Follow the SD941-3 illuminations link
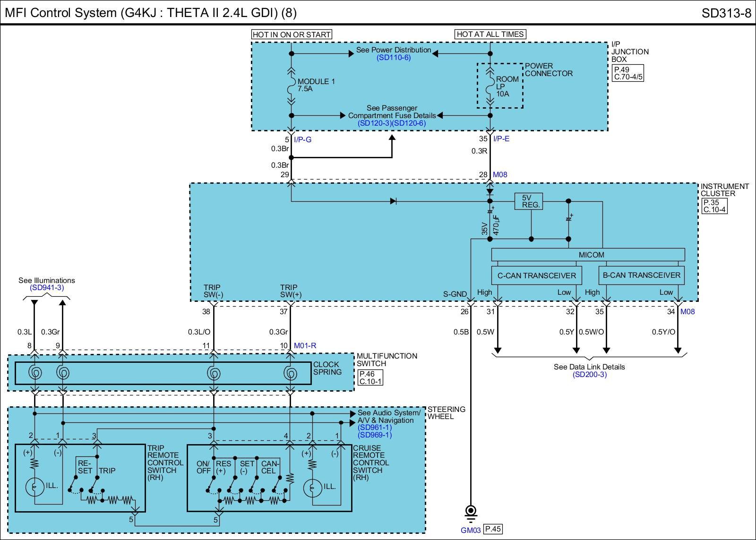Viewport: 756px width, 540px height. pyautogui.click(x=47, y=287)
